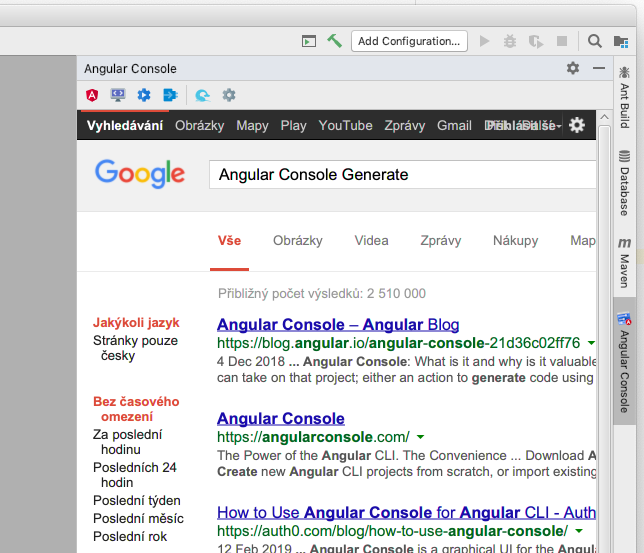Click the blue document arrow icon in toolbar
Screen dimensions: 644x553
(x=170, y=95)
